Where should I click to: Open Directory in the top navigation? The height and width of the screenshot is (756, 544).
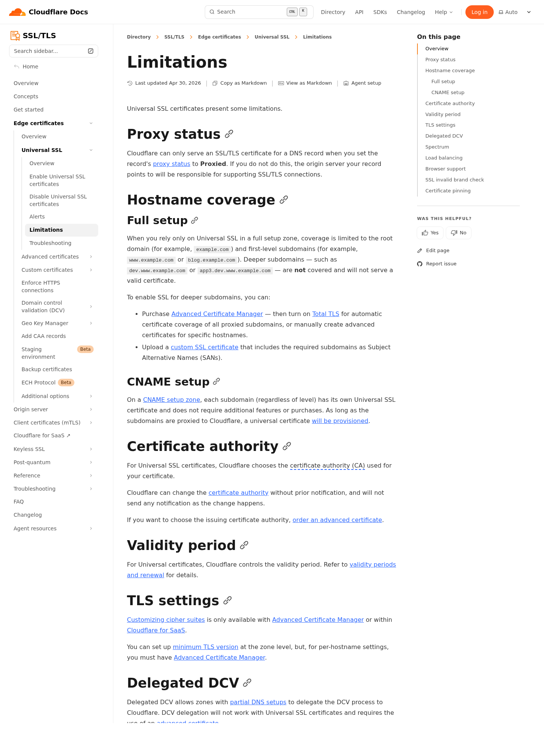tap(333, 12)
